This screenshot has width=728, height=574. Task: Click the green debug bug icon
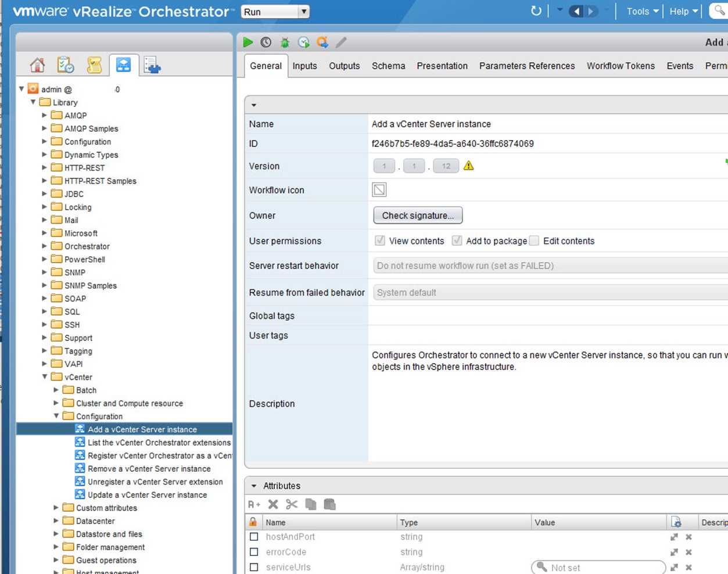(285, 42)
